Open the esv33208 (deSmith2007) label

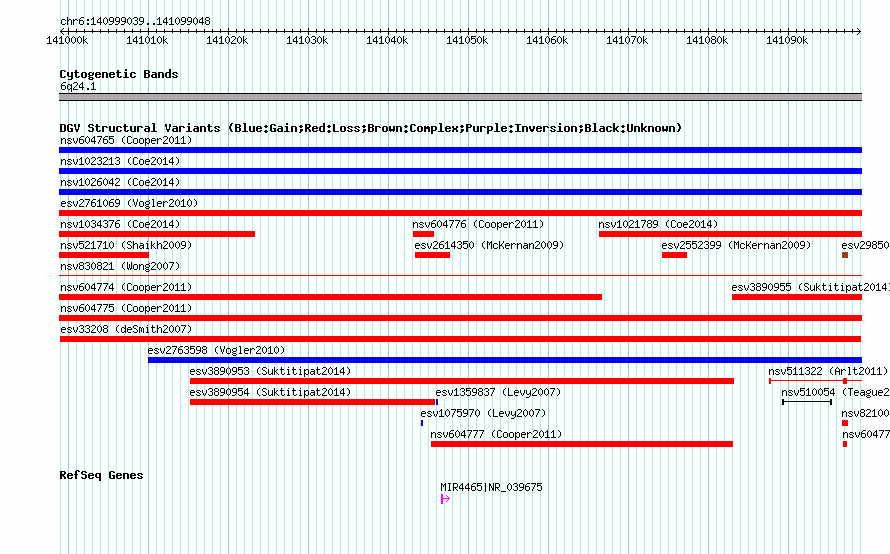(126, 329)
